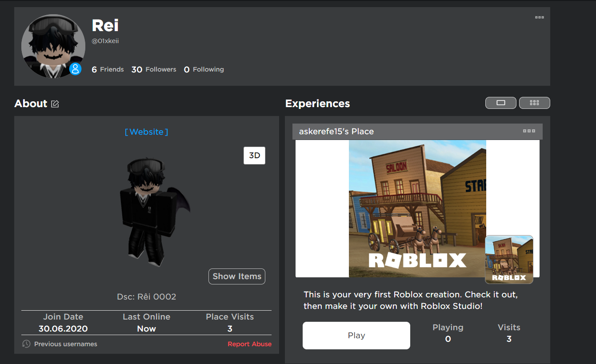Click the Playing label
The height and width of the screenshot is (364, 596).
pos(448,328)
